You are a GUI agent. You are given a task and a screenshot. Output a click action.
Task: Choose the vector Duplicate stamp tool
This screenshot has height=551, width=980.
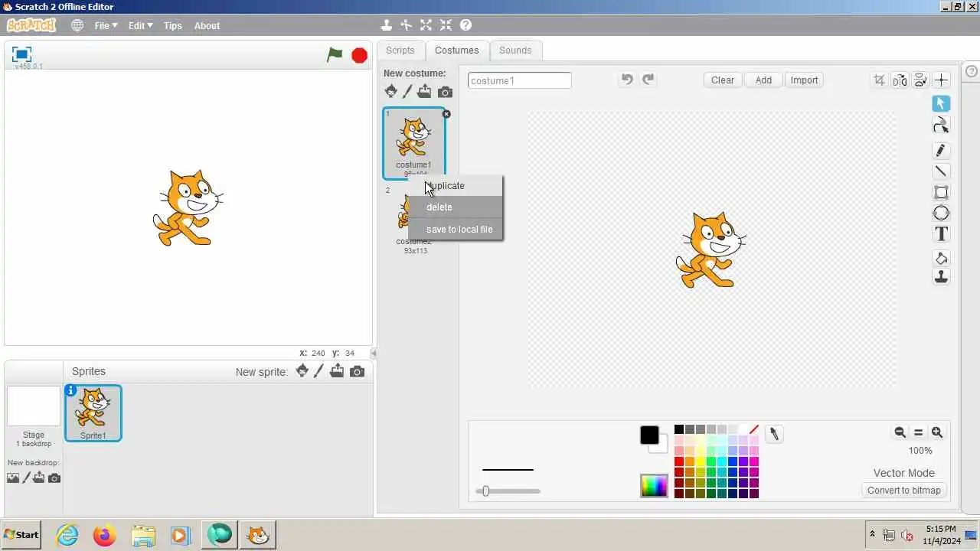coord(941,277)
